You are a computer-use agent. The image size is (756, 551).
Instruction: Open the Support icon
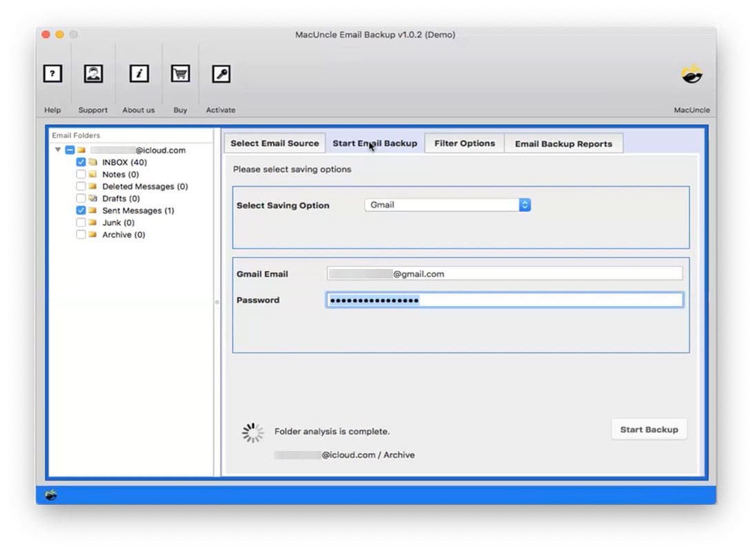click(93, 74)
